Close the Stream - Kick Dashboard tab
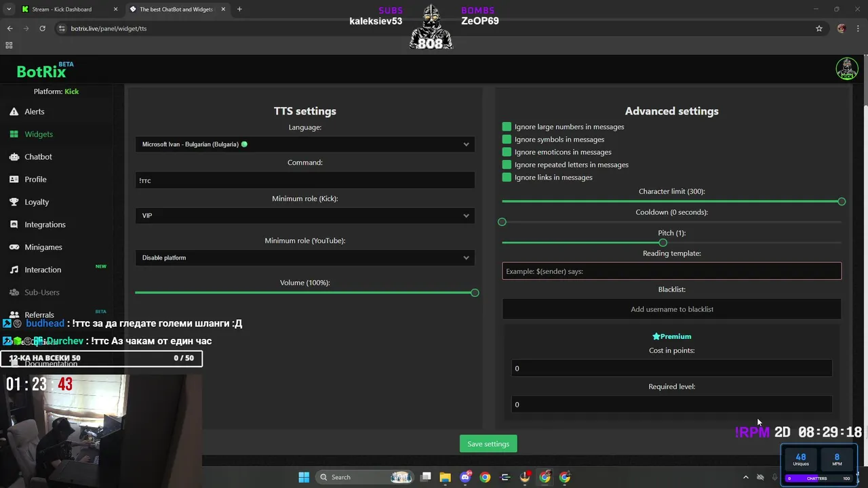Screen dimensions: 868x488 pyautogui.click(x=115, y=9)
